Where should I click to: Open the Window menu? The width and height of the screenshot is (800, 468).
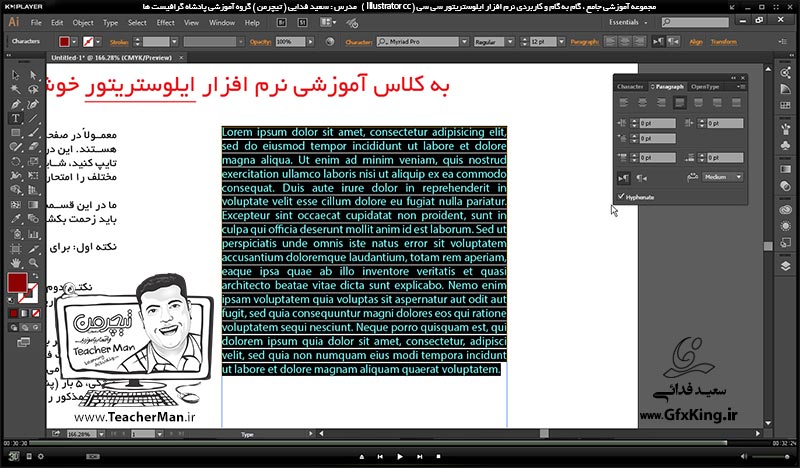click(x=222, y=22)
